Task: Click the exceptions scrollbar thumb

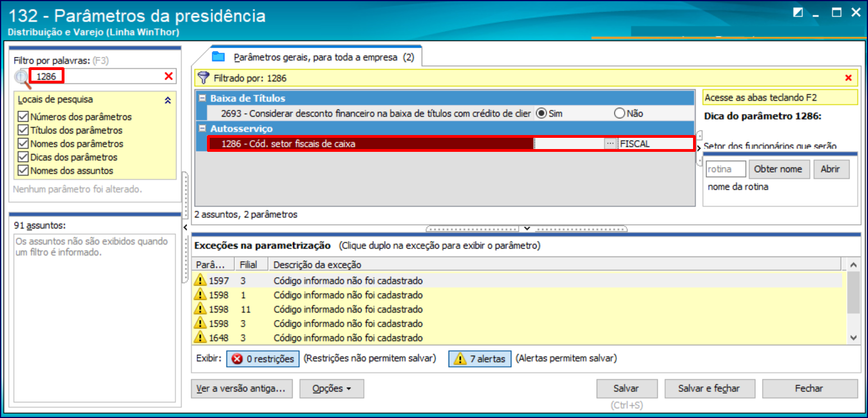Action: [853, 293]
